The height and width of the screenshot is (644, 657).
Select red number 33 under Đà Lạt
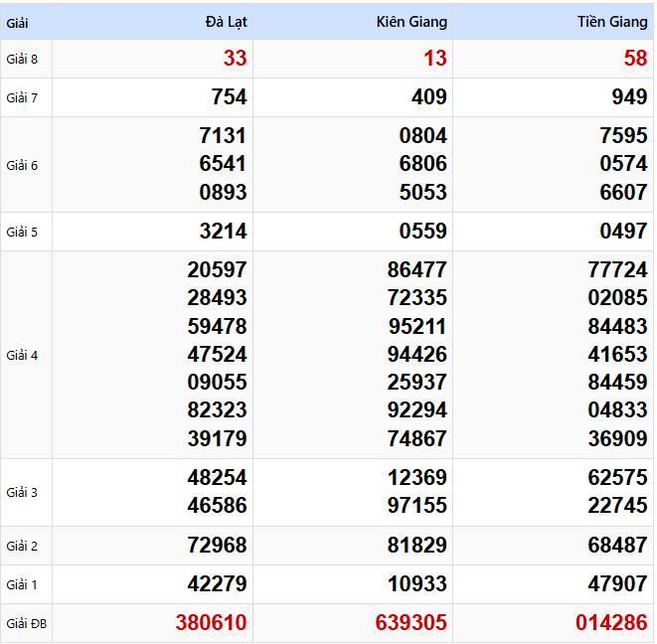[x=235, y=59]
